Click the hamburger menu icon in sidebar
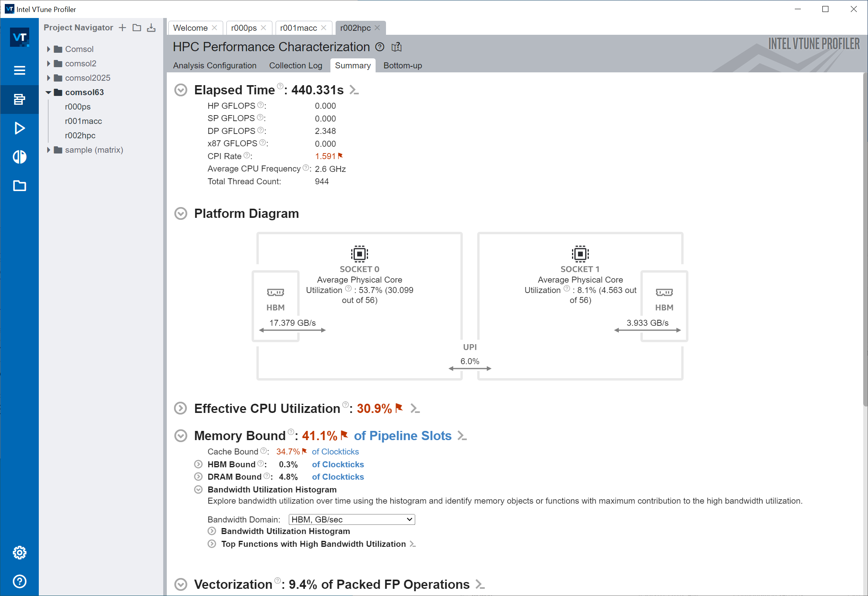 [19, 70]
